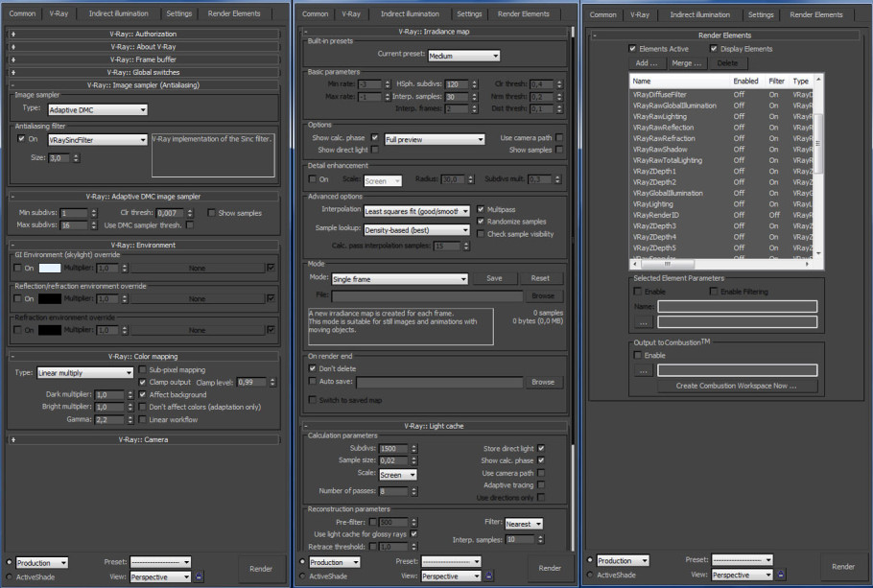873x588 pixels.
Task: Select VRayRenderID in the elements list
Action: click(656, 215)
